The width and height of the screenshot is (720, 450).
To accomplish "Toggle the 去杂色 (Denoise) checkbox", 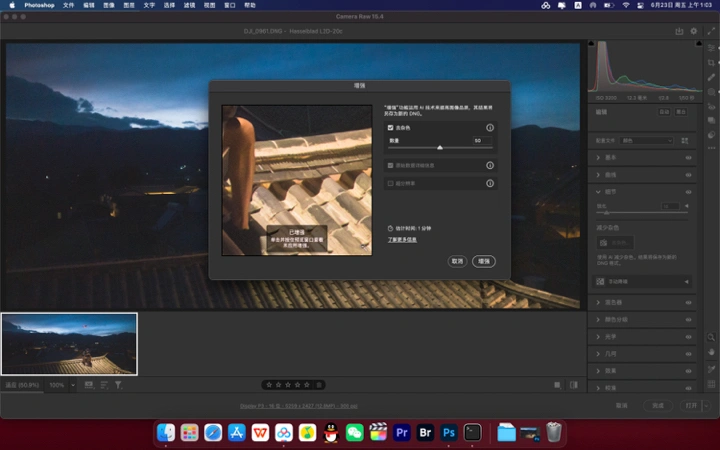I will [390, 128].
